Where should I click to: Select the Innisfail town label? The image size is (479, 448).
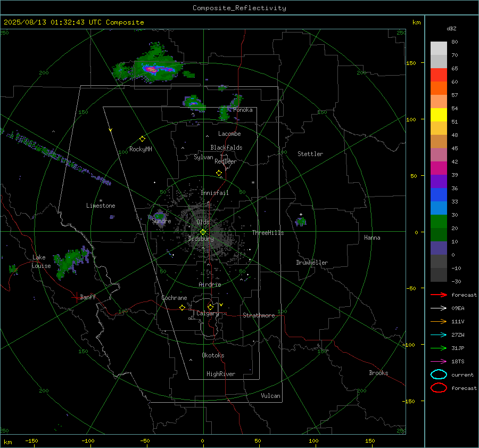pyautogui.click(x=214, y=193)
